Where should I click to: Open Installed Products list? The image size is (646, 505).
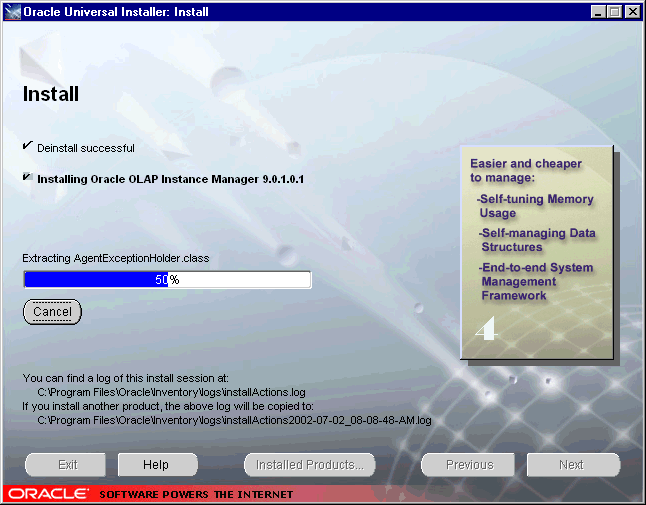tap(309, 465)
